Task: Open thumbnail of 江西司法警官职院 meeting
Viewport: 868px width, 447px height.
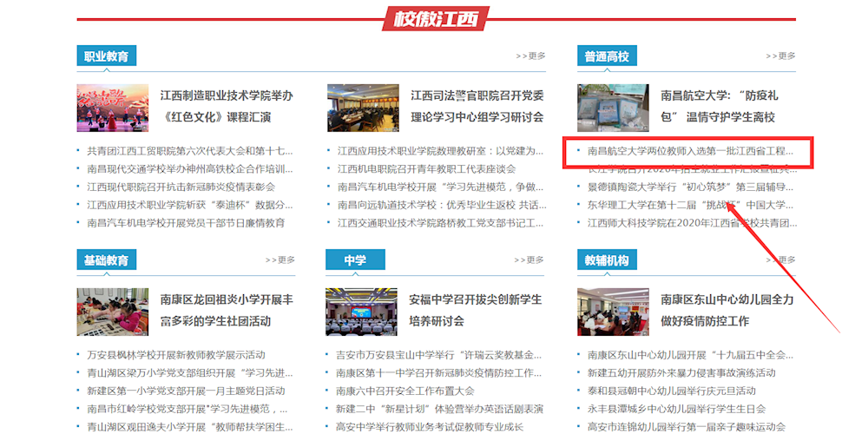Action: pyautogui.click(x=363, y=108)
